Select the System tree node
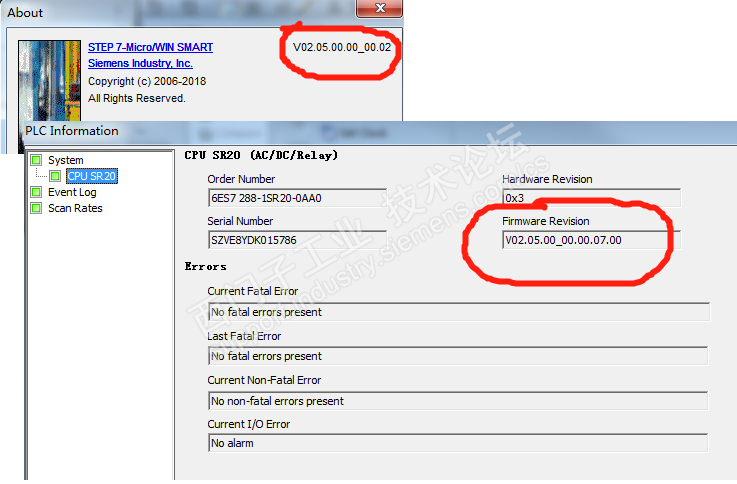This screenshot has height=484, width=737. pyautogui.click(x=66, y=160)
